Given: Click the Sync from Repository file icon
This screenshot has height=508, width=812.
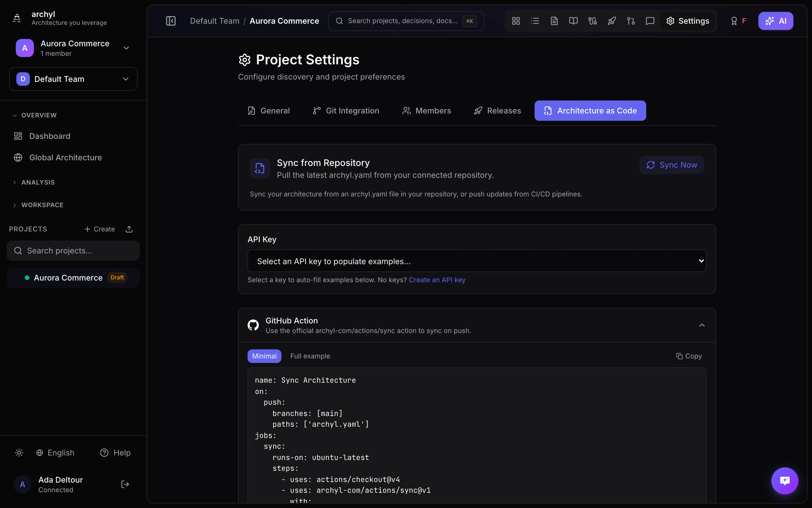Looking at the screenshot, I should click(260, 168).
